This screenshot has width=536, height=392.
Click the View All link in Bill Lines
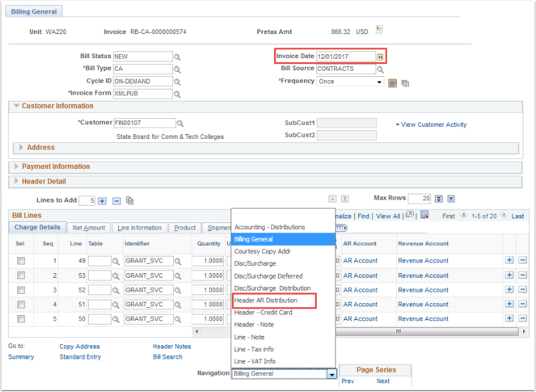coord(388,216)
